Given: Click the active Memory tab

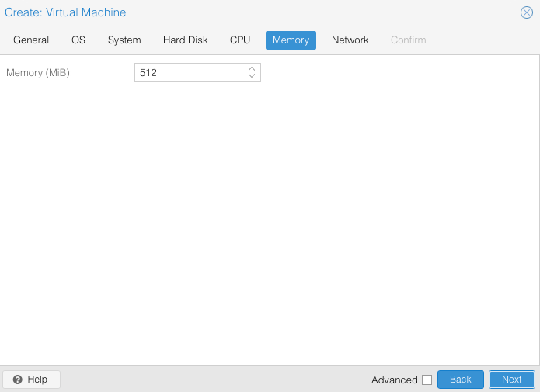Looking at the screenshot, I should tap(291, 40).
